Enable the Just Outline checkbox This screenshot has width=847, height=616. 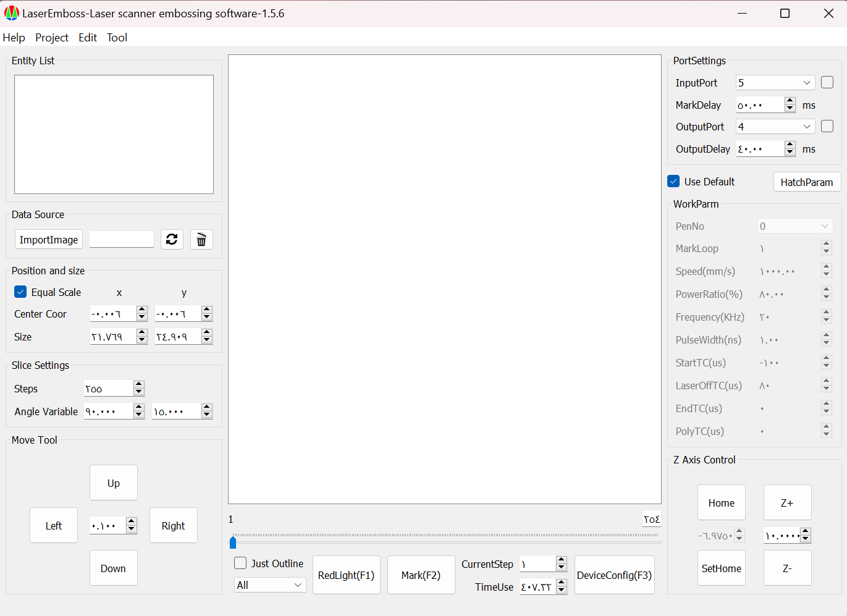pyautogui.click(x=240, y=563)
